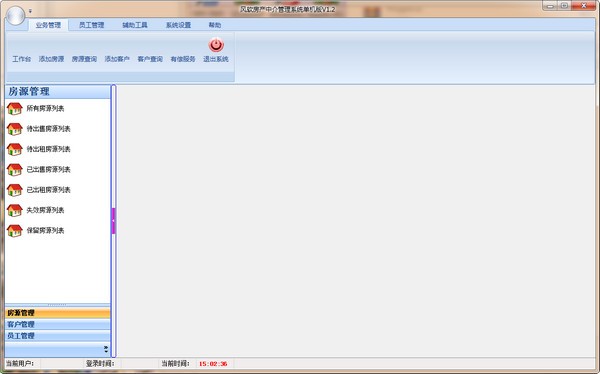Select the 客户管理 navigation pane button
600x374 pixels.
click(57, 325)
